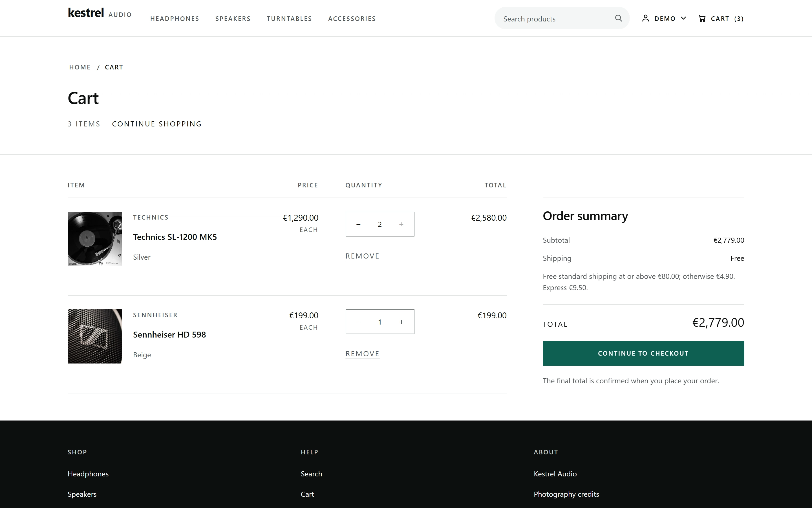Decrease Technics SL-1200 MK5 quantity
Viewport: 812px width, 508px height.
358,224
